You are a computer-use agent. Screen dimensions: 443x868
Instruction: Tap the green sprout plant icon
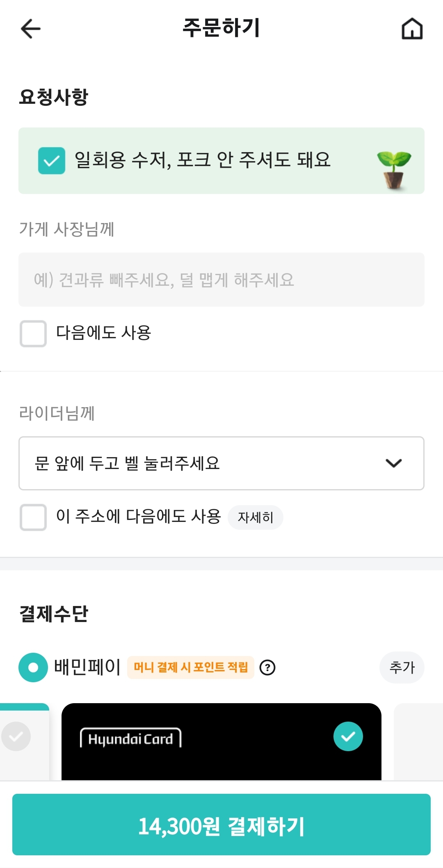(394, 169)
